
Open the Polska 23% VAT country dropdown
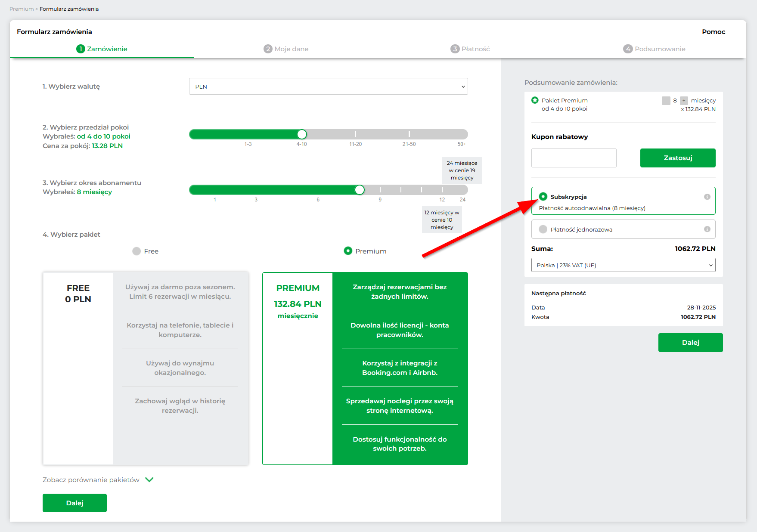624,265
